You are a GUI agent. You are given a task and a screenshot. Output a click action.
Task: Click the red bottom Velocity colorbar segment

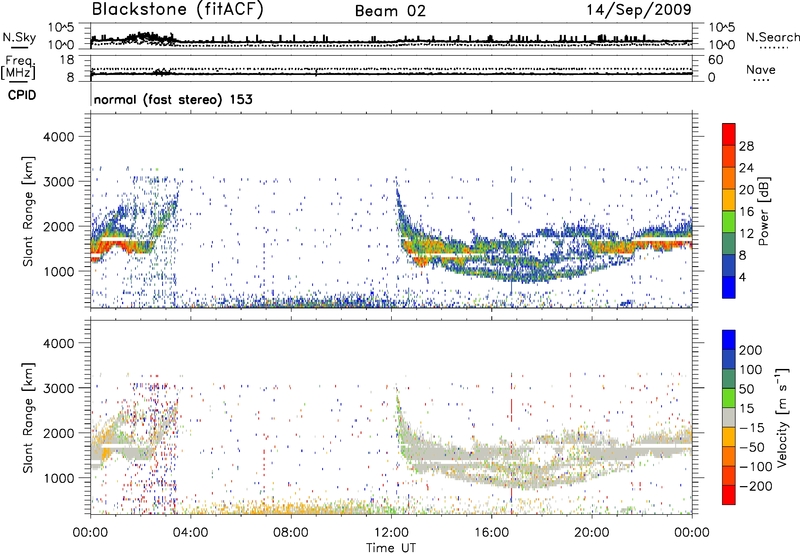(729, 495)
